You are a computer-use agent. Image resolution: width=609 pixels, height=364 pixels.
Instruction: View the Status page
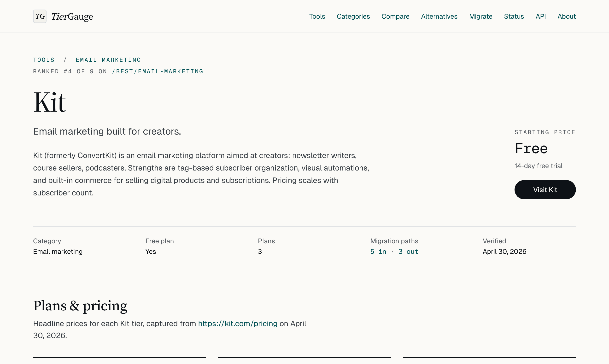click(514, 17)
